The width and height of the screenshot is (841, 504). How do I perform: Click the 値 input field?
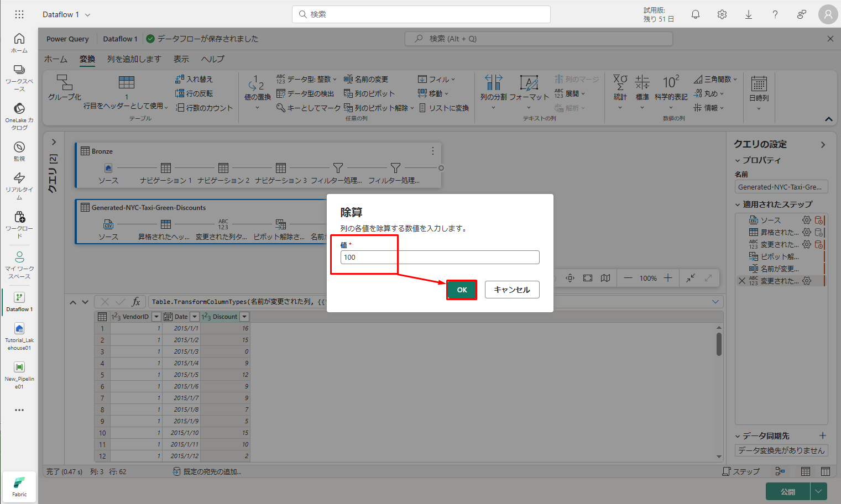(440, 257)
